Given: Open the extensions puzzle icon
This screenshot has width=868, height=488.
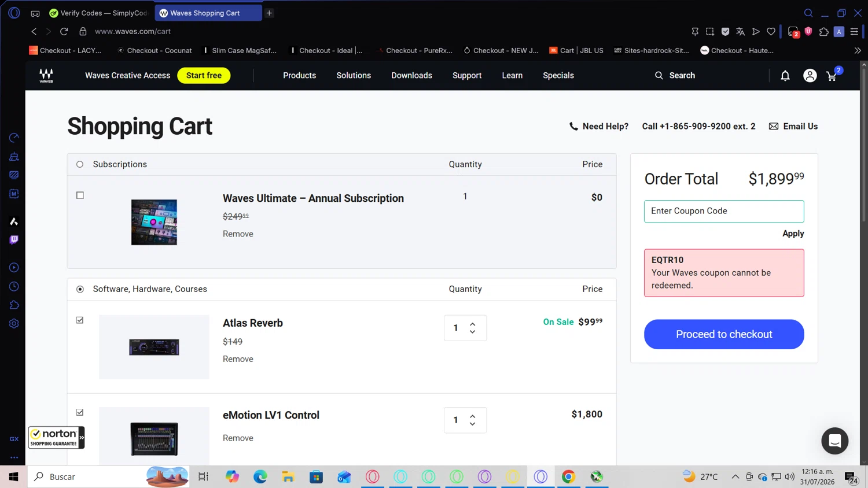Looking at the screenshot, I should 824,31.
